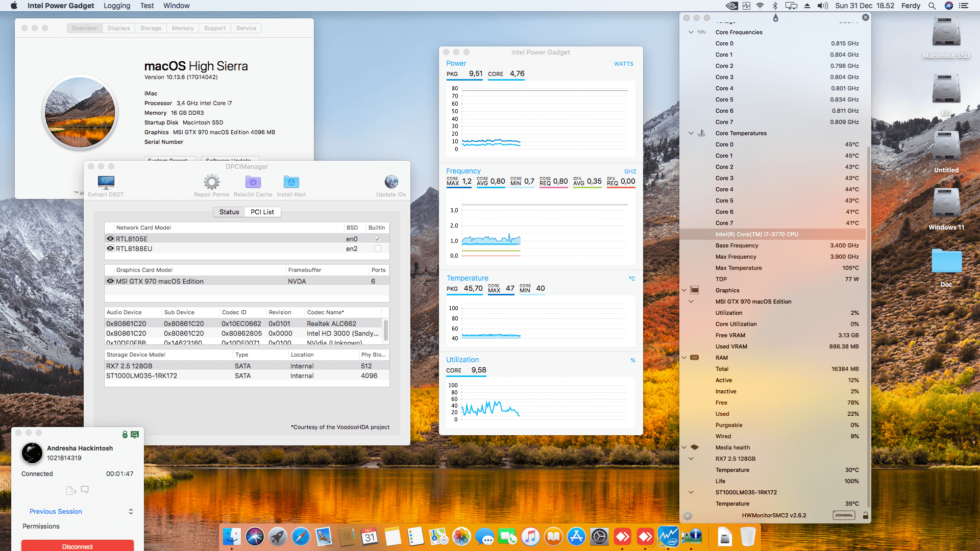The image size is (980, 551).
Task: Collapse the Core Temperatures section
Action: pyautogui.click(x=691, y=133)
